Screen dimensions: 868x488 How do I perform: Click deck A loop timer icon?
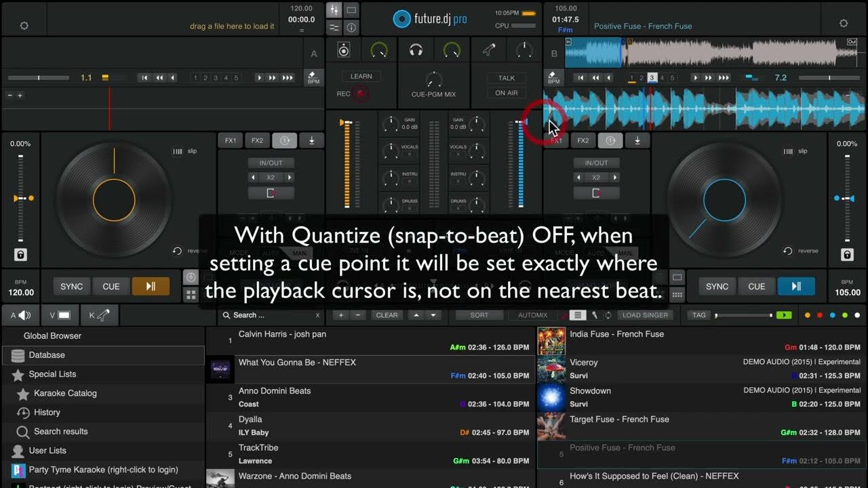click(x=284, y=140)
